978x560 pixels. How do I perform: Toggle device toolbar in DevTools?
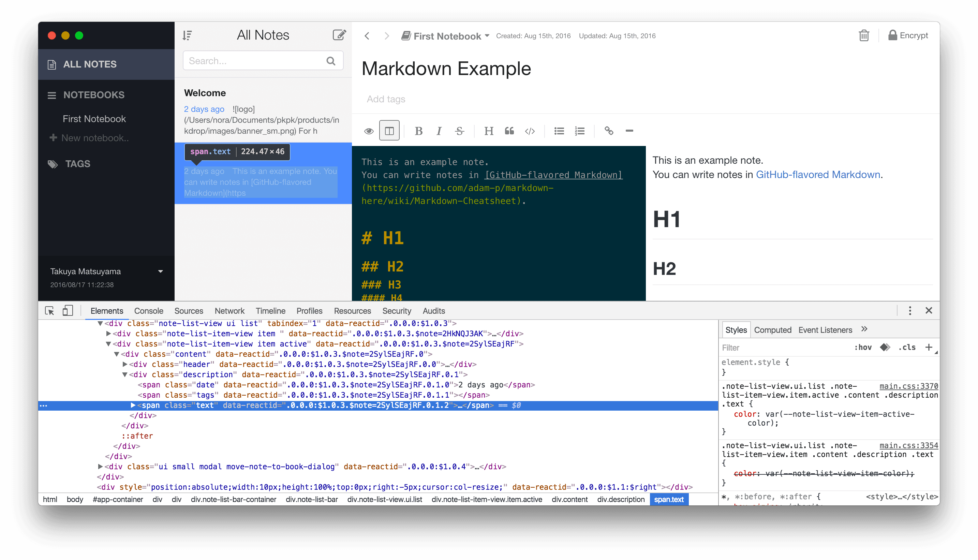pyautogui.click(x=68, y=310)
